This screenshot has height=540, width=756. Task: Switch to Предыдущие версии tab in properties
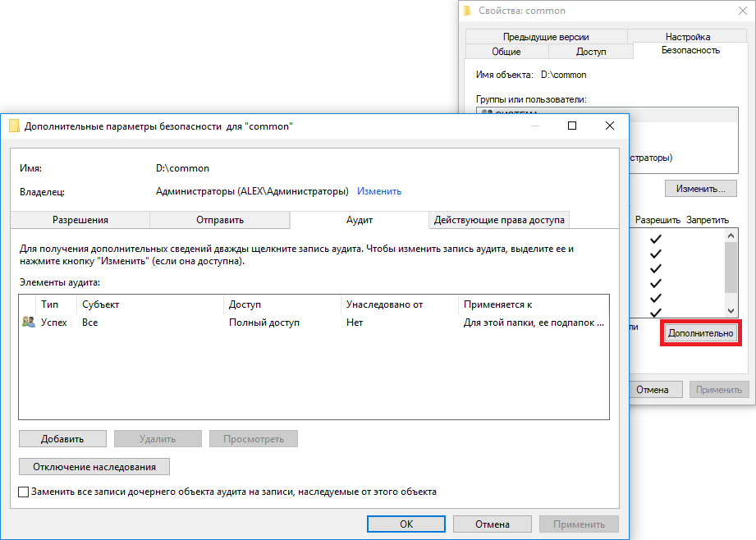click(x=546, y=37)
